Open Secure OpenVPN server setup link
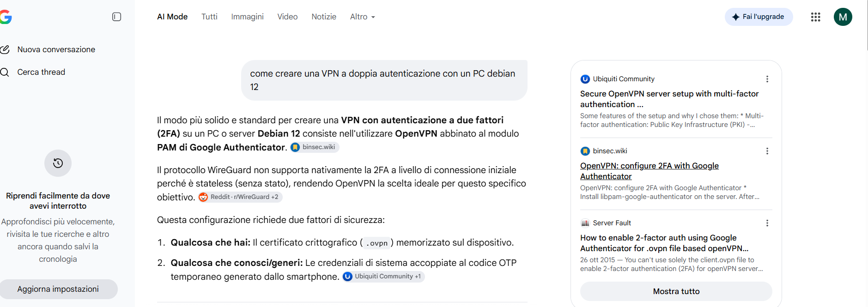The image size is (868, 307). (x=669, y=99)
